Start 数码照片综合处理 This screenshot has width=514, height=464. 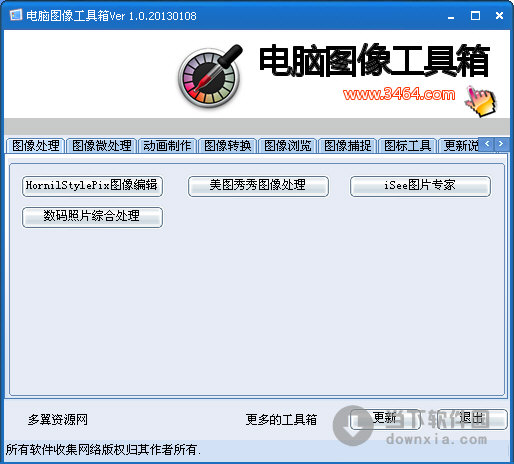tap(92, 217)
